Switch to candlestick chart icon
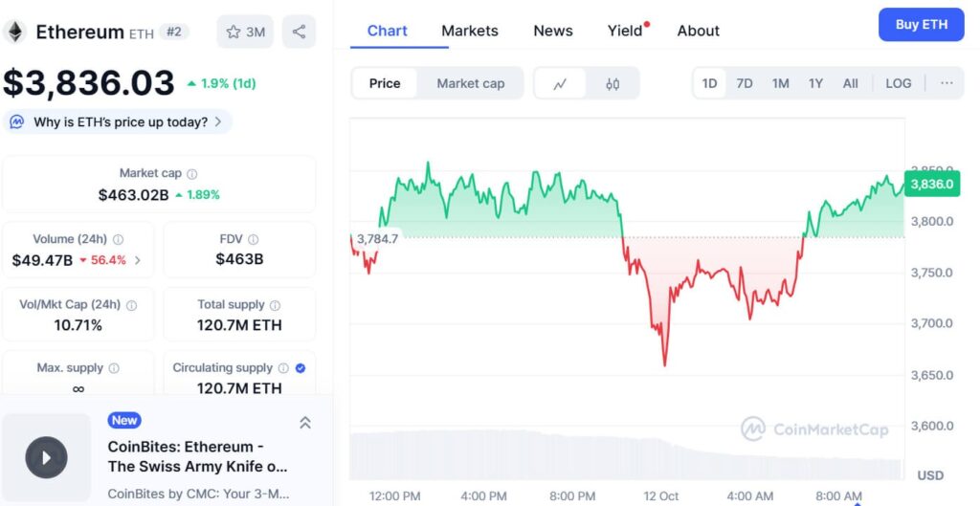Image resolution: width=980 pixels, height=506 pixels. pyautogui.click(x=612, y=83)
